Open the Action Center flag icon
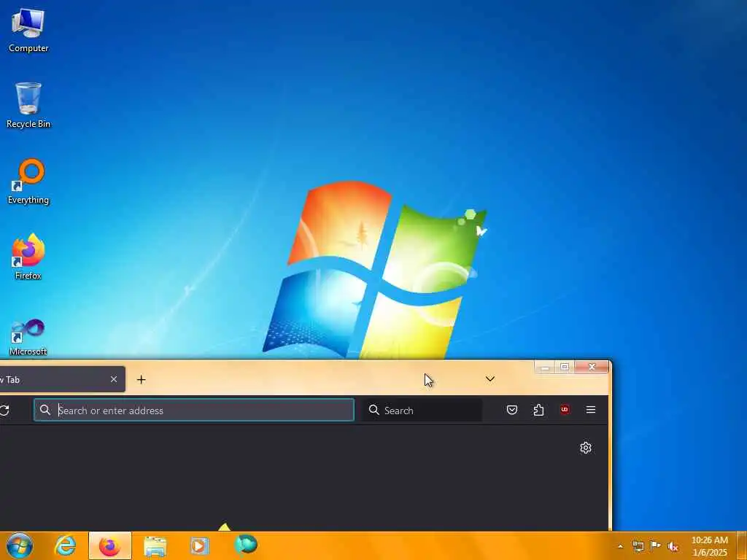This screenshot has height=560, width=747. (656, 545)
